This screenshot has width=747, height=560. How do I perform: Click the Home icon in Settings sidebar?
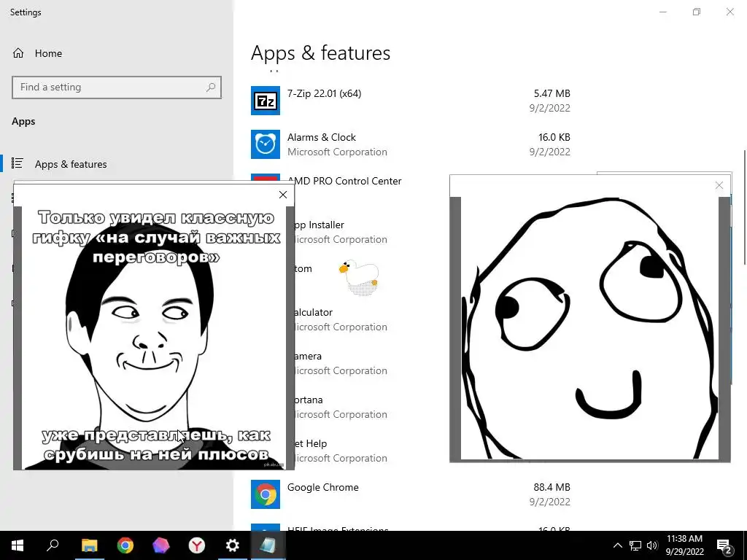tap(18, 52)
